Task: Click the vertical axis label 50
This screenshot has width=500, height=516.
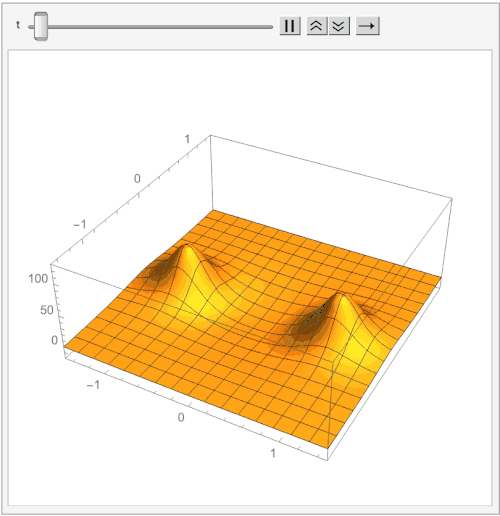Action: pos(47,310)
